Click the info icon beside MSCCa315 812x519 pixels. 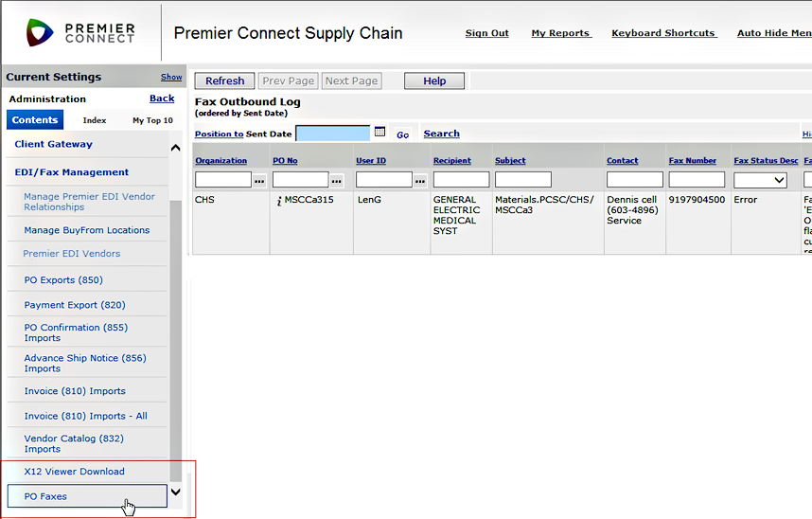point(279,201)
